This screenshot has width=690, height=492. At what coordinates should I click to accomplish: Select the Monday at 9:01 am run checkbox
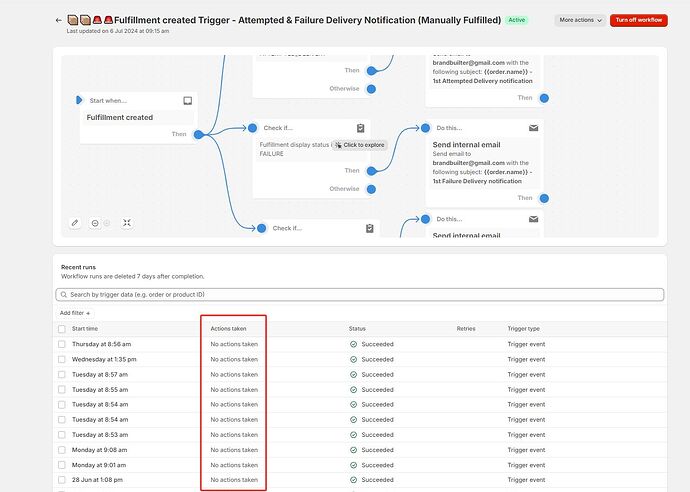point(62,465)
